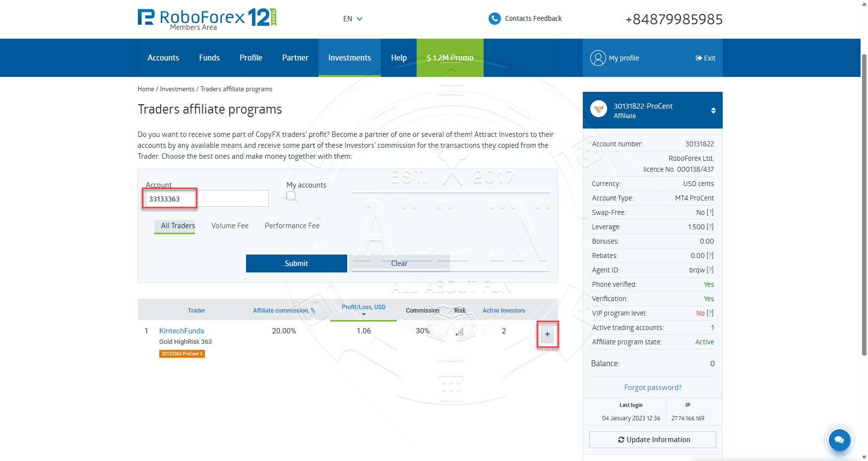Image resolution: width=868 pixels, height=461 pixels.
Task: Sort by Trader column header
Action: click(196, 311)
